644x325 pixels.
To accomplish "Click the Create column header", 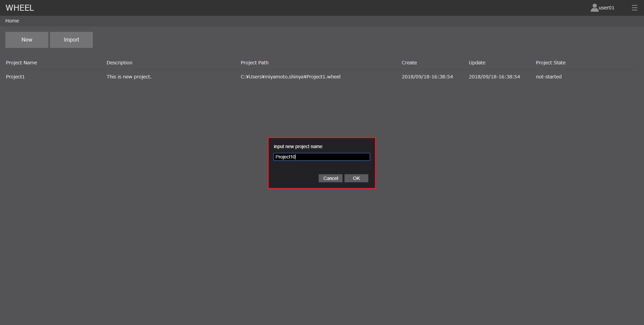I will (409, 63).
